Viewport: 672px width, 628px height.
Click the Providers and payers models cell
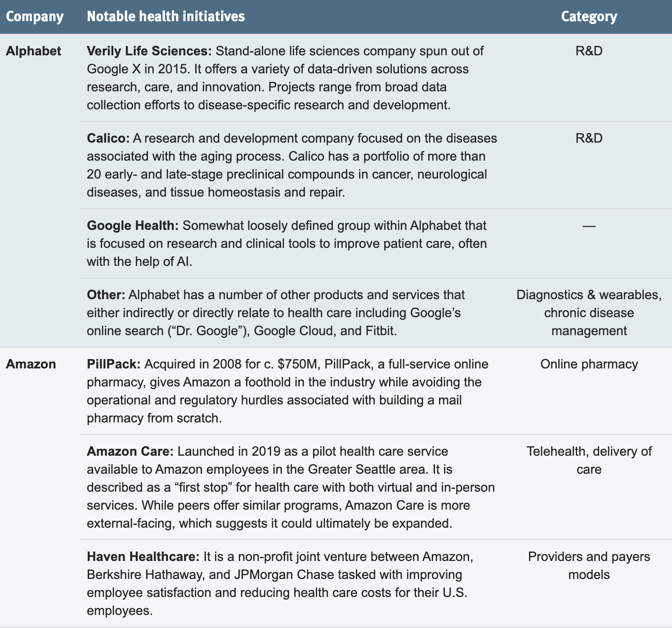point(589,565)
